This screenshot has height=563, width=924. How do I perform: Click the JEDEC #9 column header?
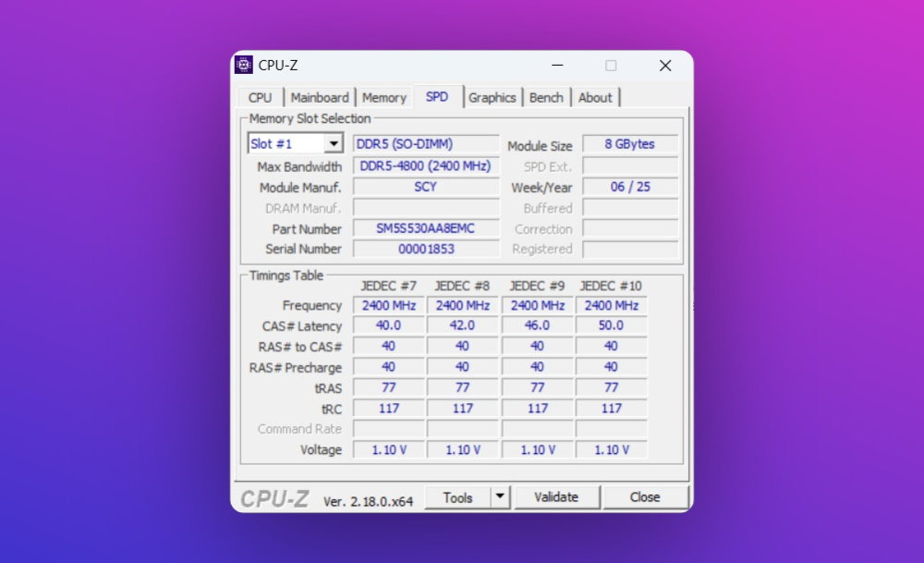(x=537, y=287)
